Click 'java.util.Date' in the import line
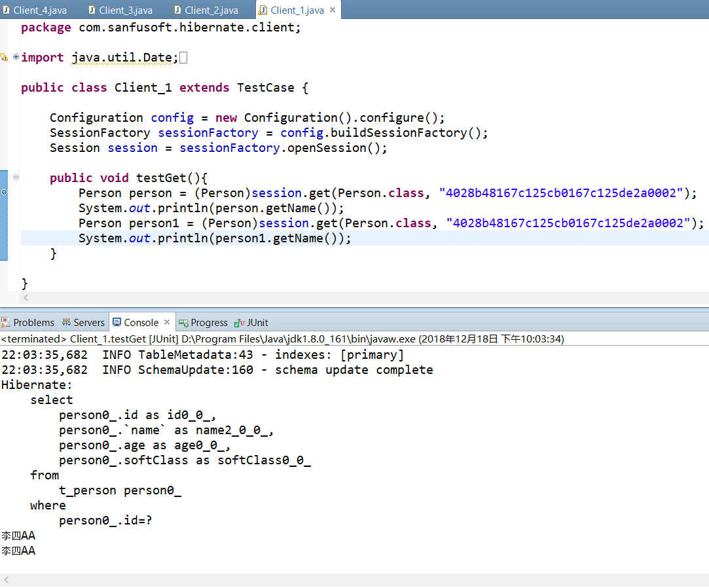 click(122, 58)
